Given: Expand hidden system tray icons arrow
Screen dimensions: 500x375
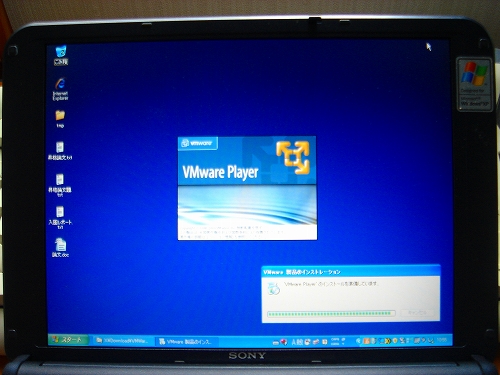Looking at the screenshot, I should [358, 341].
